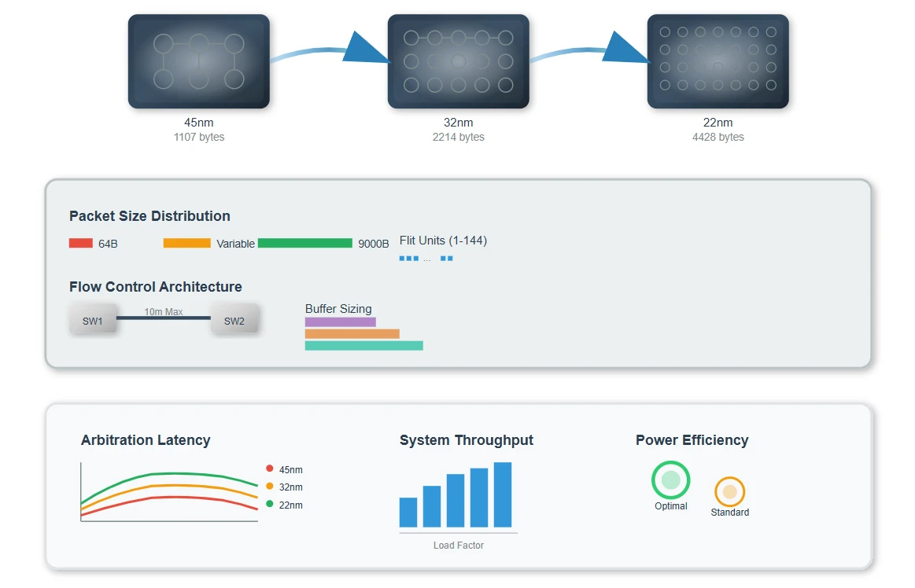Click the red 64B packet swatch

pos(80,243)
